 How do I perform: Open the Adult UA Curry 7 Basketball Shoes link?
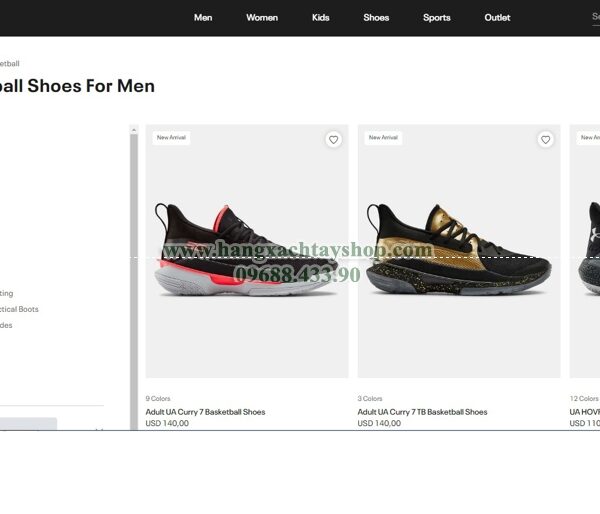point(205,412)
